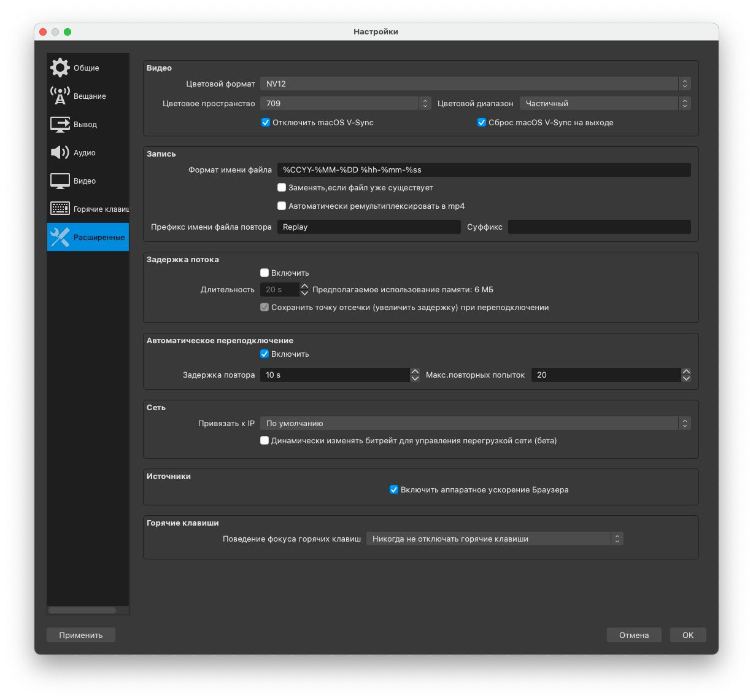Open the Цветовой формат NV12 dropdown

tap(476, 84)
